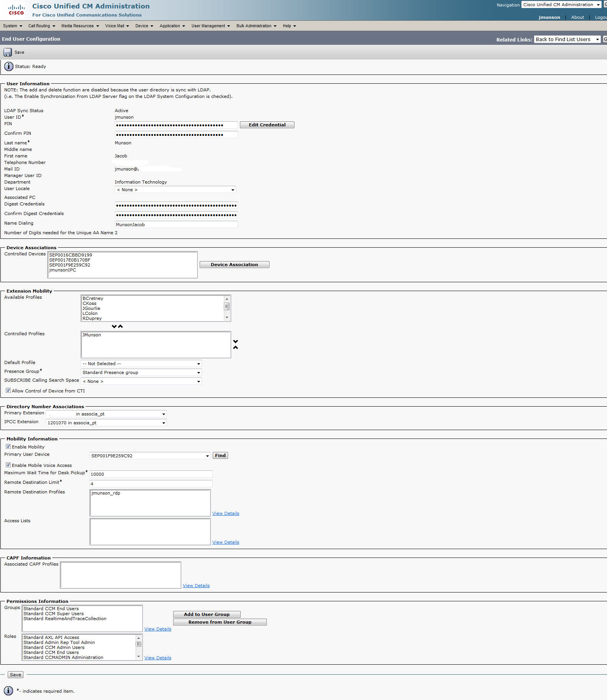Select JGourlie in Available Profiles
607x700 pixels.
pyautogui.click(x=91, y=308)
